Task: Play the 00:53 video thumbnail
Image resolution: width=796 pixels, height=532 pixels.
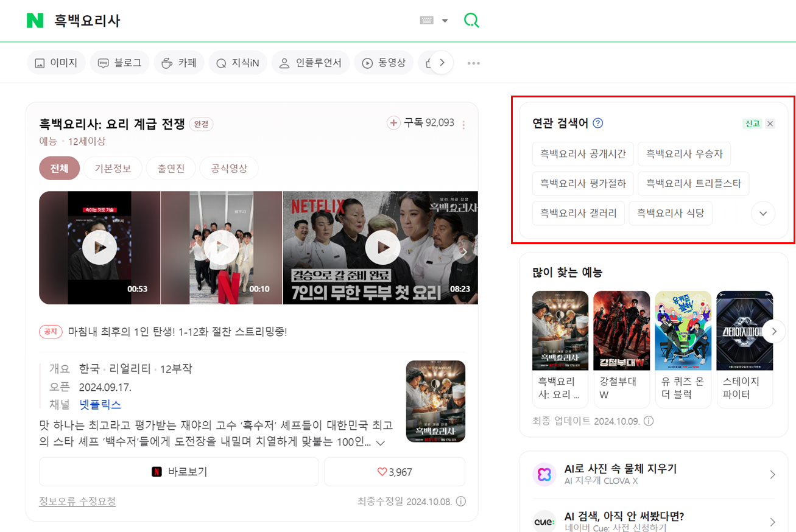Action: point(99,248)
